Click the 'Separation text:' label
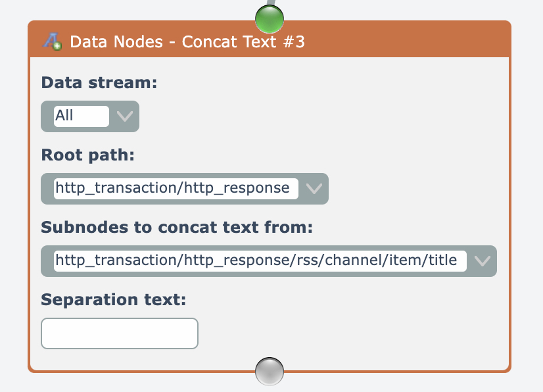The image size is (543, 392). point(114,300)
